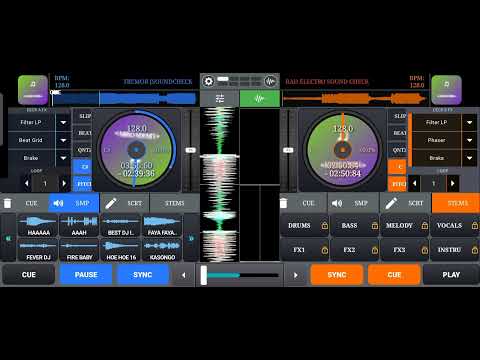Toggle blue PITCH button on left deck
Screen dimensions: 480x360
83,184
